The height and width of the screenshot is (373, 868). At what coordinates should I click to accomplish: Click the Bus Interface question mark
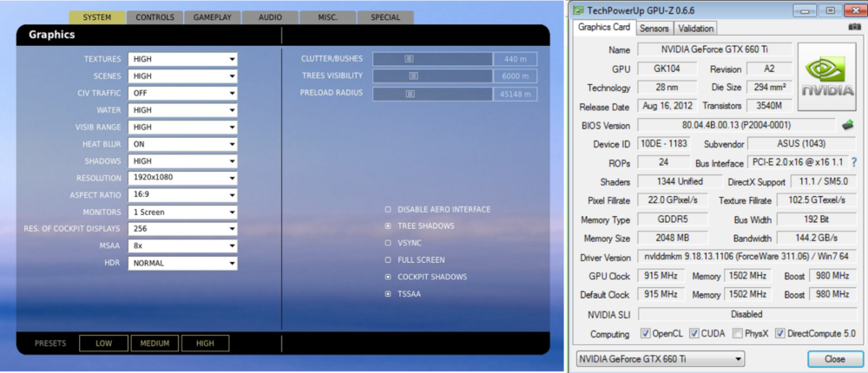[x=853, y=162]
